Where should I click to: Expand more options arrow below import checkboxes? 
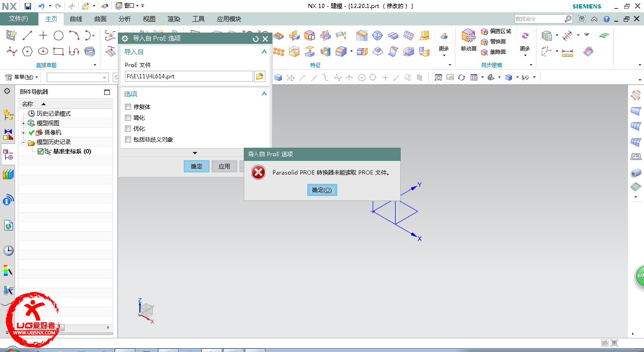coord(195,153)
